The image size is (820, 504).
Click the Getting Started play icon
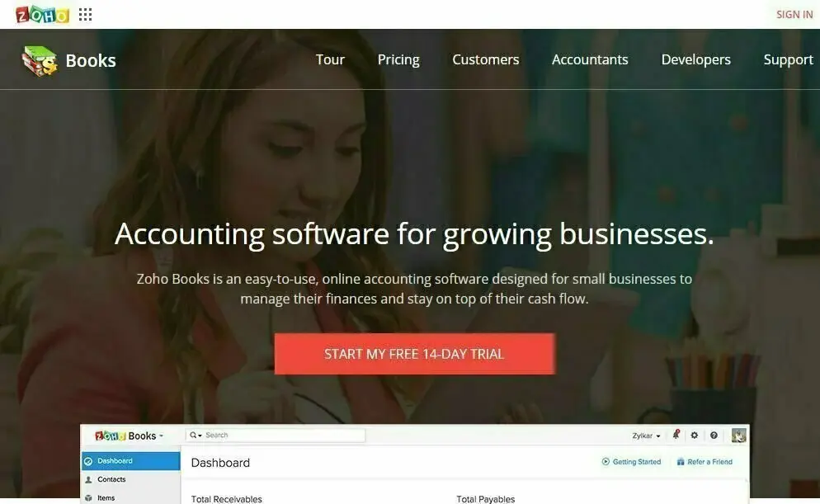[606, 462]
